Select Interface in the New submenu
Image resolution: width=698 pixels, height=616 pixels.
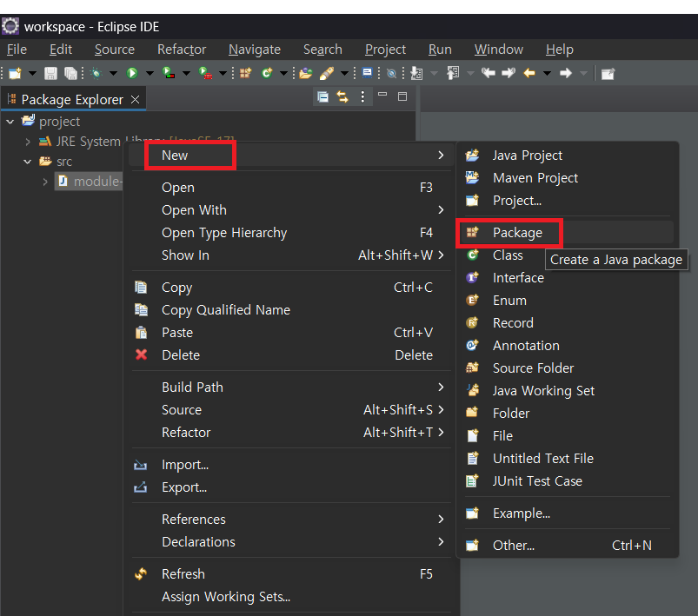(567, 278)
